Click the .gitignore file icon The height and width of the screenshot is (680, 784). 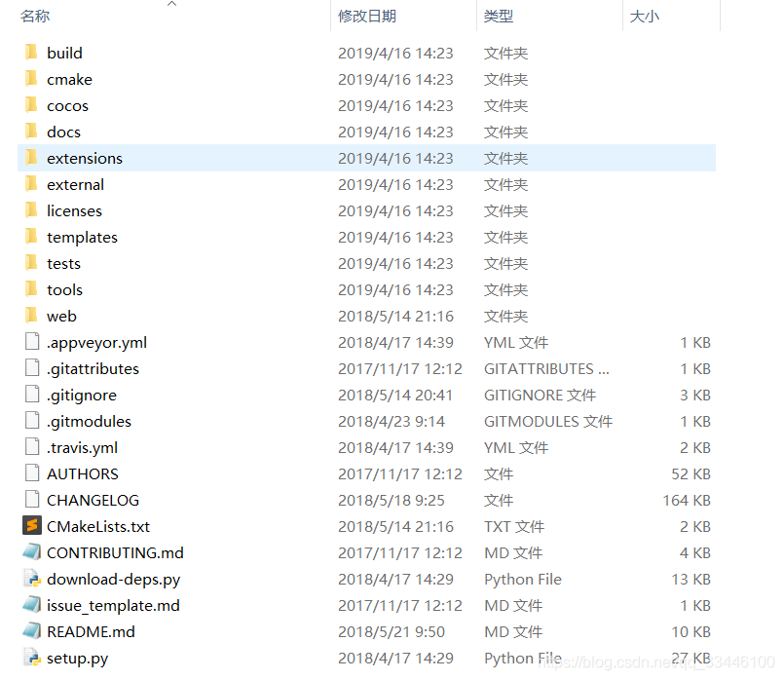tap(32, 395)
